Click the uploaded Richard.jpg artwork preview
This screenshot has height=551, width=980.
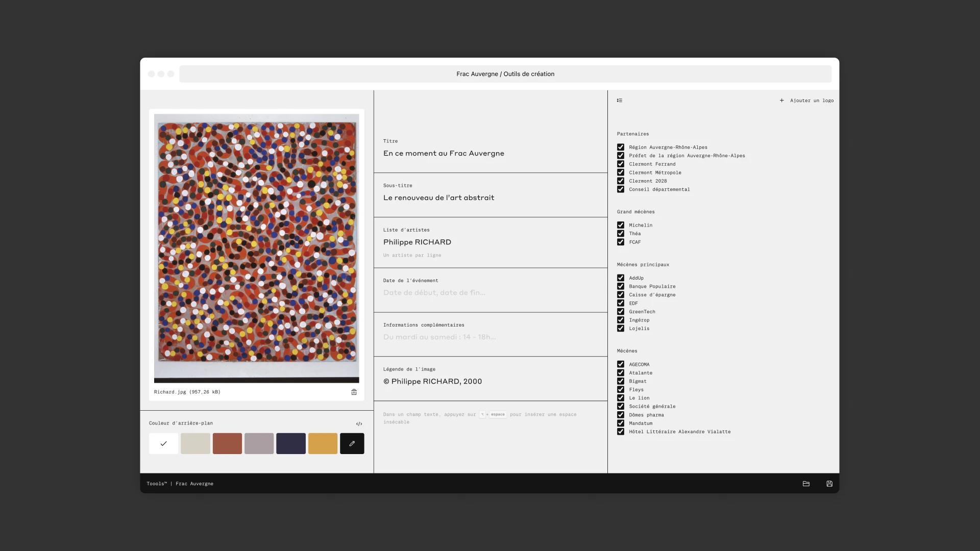(x=256, y=248)
